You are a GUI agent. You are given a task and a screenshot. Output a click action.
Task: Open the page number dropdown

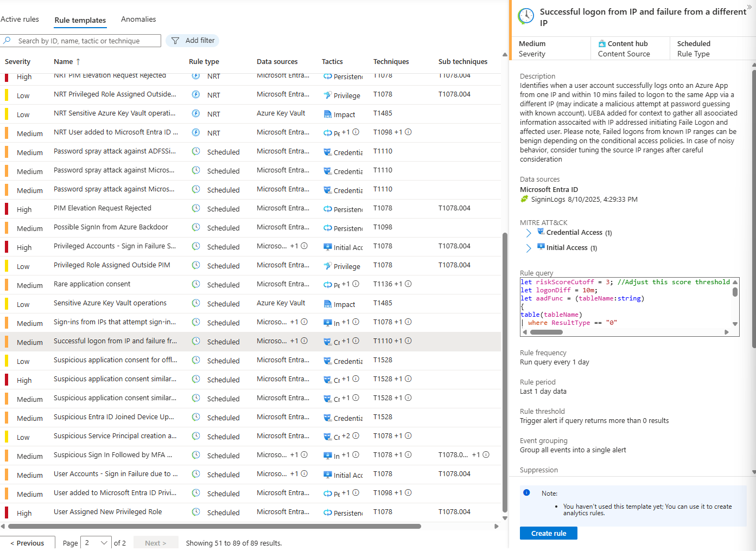(x=96, y=543)
